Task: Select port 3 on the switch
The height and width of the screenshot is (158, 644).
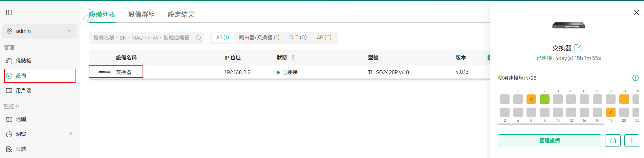Action: [x=518, y=99]
